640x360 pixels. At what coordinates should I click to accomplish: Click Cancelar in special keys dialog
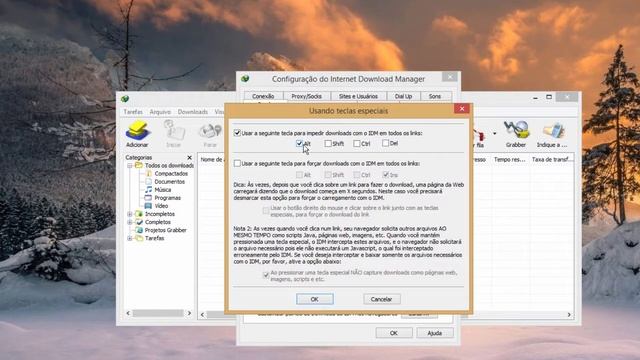381,299
